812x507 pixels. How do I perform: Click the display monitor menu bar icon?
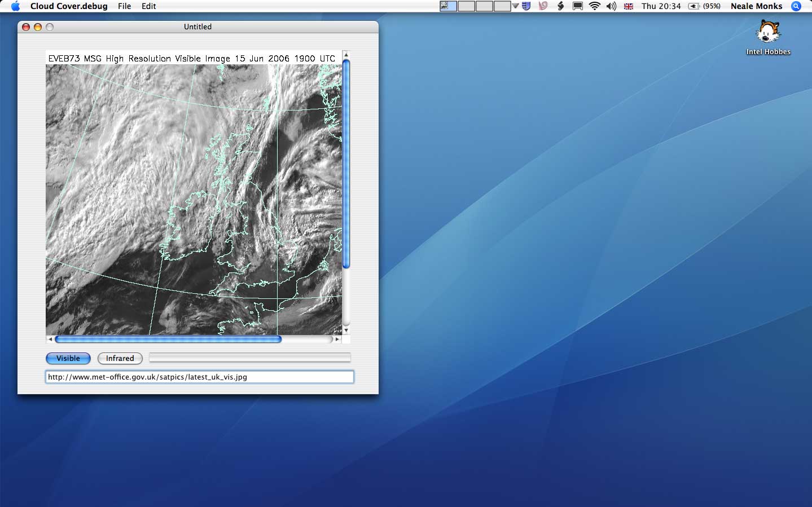tap(577, 6)
